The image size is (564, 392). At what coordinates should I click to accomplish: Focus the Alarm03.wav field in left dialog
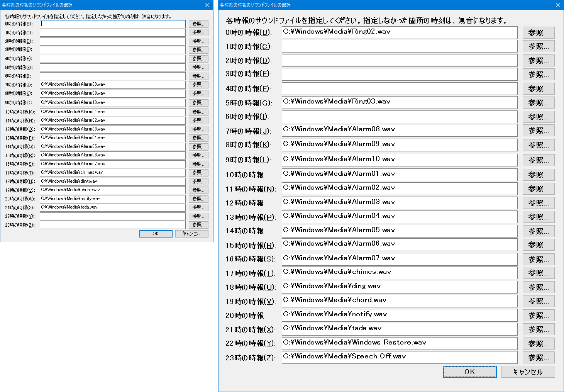click(113, 129)
